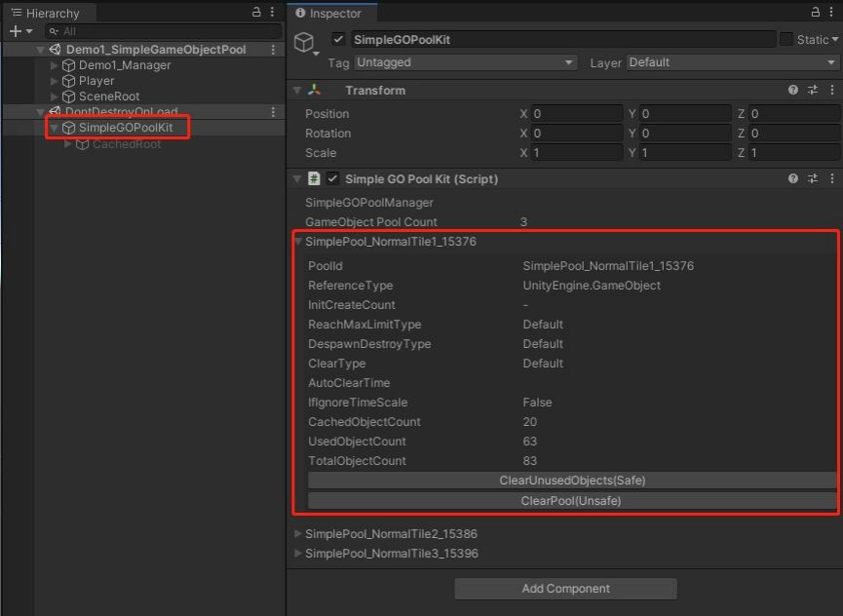The width and height of the screenshot is (843, 616).
Task: Select the Player object in Hierarchy
Action: (96, 81)
